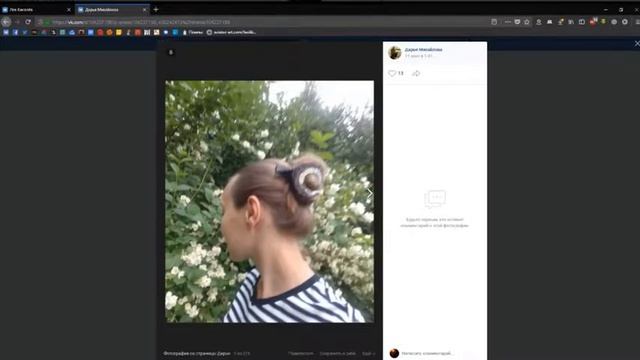The width and height of the screenshot is (640, 360).
Task: Open the red extension icon with badge
Action: (593, 22)
